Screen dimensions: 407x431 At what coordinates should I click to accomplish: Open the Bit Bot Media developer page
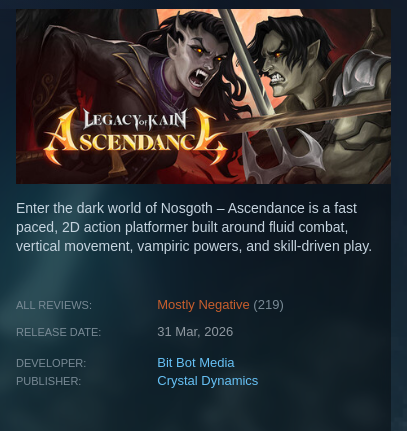pos(196,363)
